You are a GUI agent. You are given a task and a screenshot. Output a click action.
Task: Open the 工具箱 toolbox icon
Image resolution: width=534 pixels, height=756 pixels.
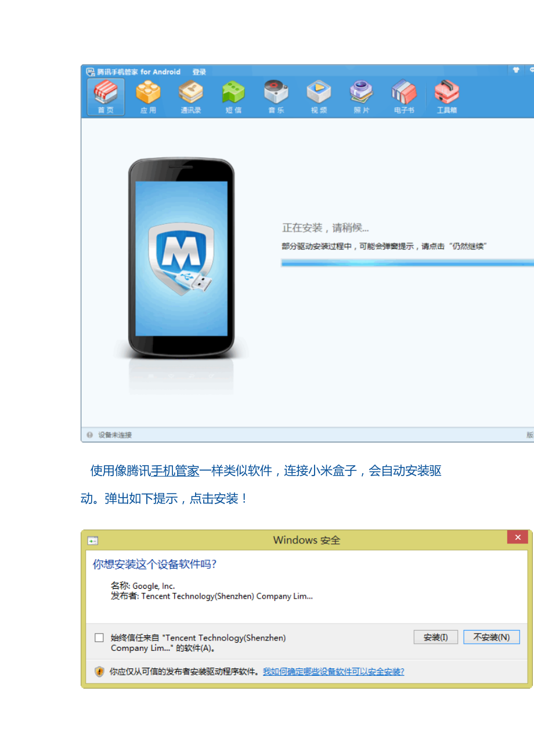tap(447, 97)
